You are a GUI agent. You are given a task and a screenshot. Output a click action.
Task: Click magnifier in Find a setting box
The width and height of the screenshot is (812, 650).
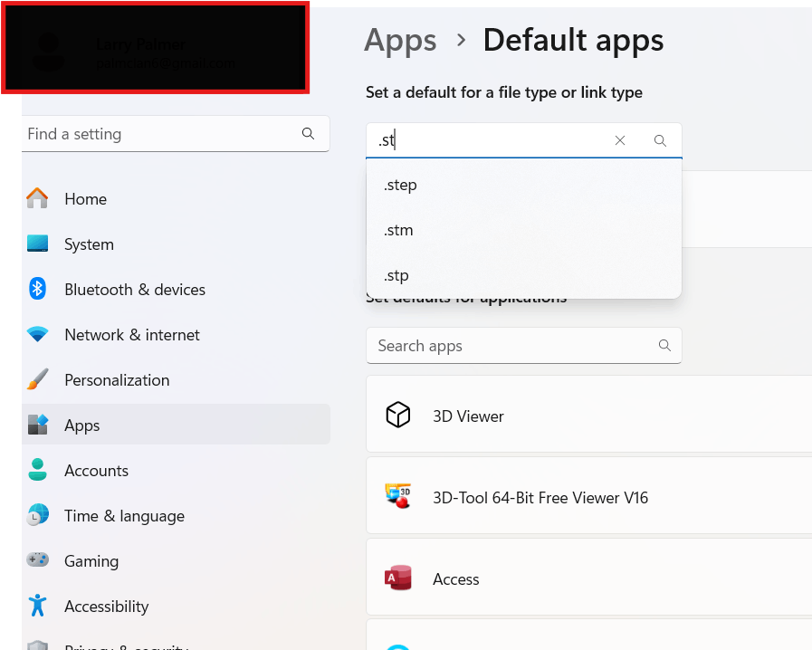(x=308, y=134)
